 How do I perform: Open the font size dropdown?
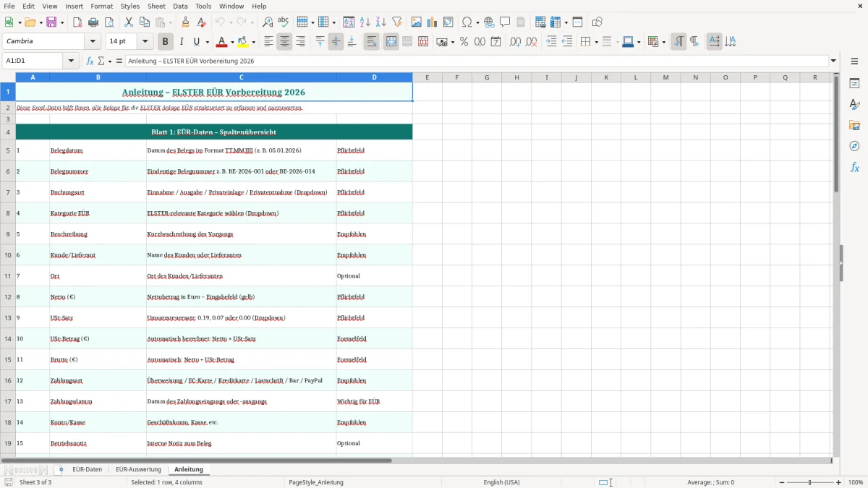click(145, 42)
